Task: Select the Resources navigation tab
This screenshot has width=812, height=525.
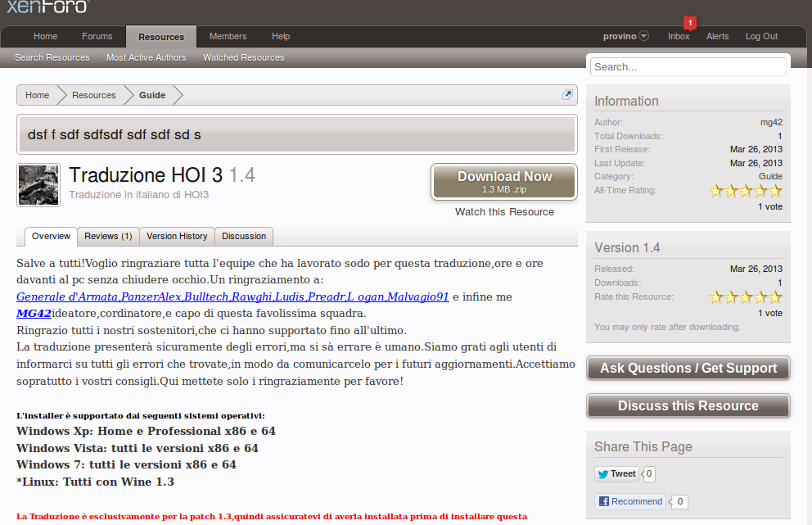Action: tap(161, 37)
